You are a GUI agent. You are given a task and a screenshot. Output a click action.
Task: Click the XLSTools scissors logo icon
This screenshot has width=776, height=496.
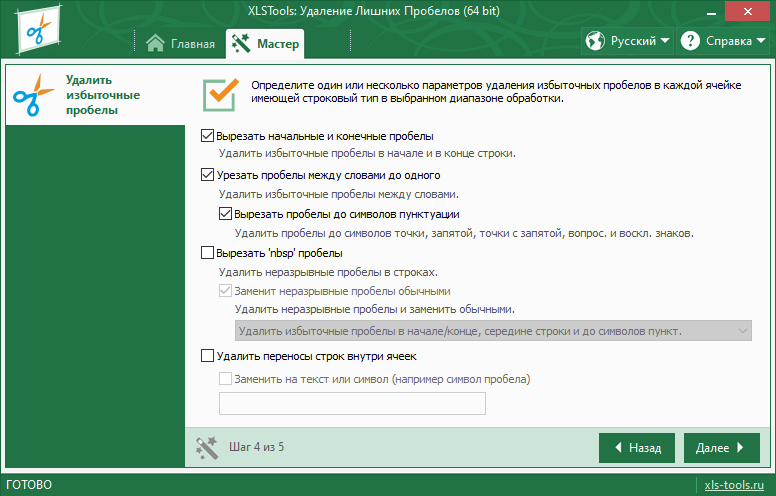click(x=39, y=29)
